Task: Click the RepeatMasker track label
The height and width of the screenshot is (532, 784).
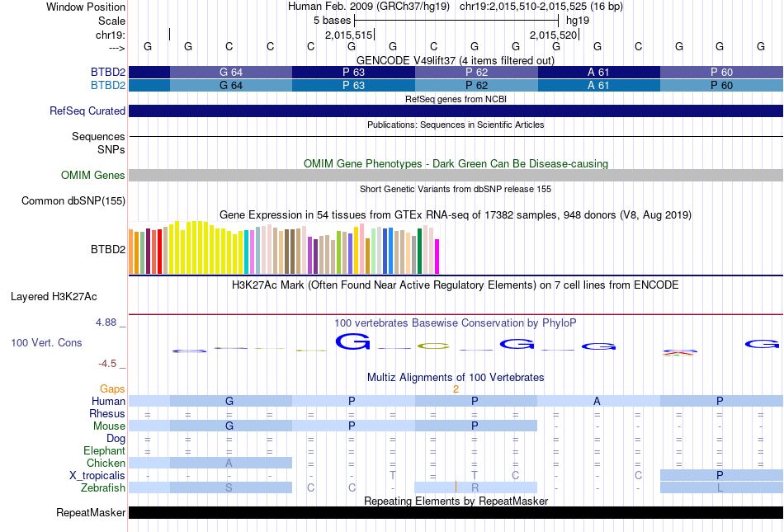Action: point(91,512)
